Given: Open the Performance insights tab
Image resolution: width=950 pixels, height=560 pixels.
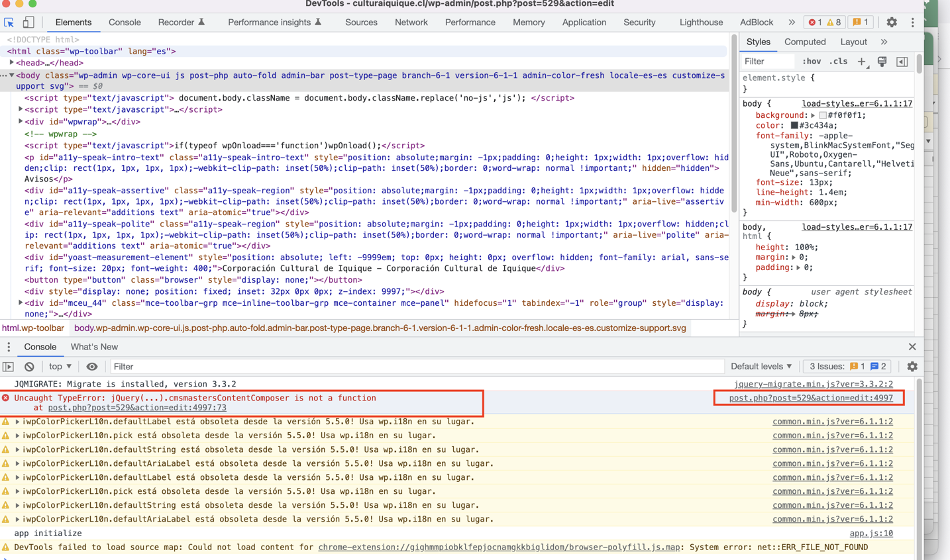Looking at the screenshot, I should (274, 23).
